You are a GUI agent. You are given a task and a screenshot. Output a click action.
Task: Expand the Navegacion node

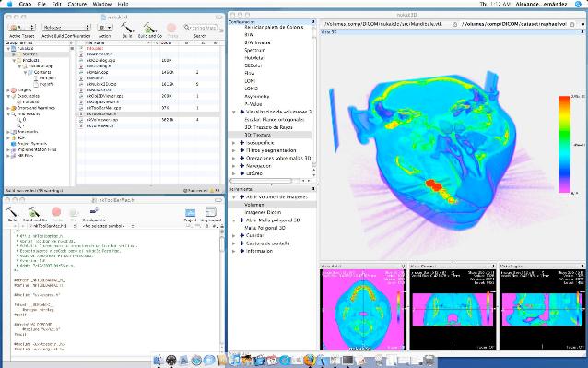[233, 166]
